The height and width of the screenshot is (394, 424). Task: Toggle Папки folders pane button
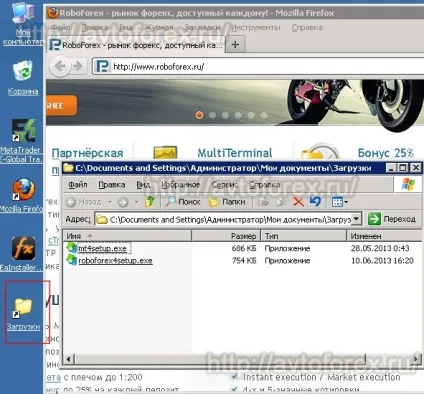click(227, 202)
